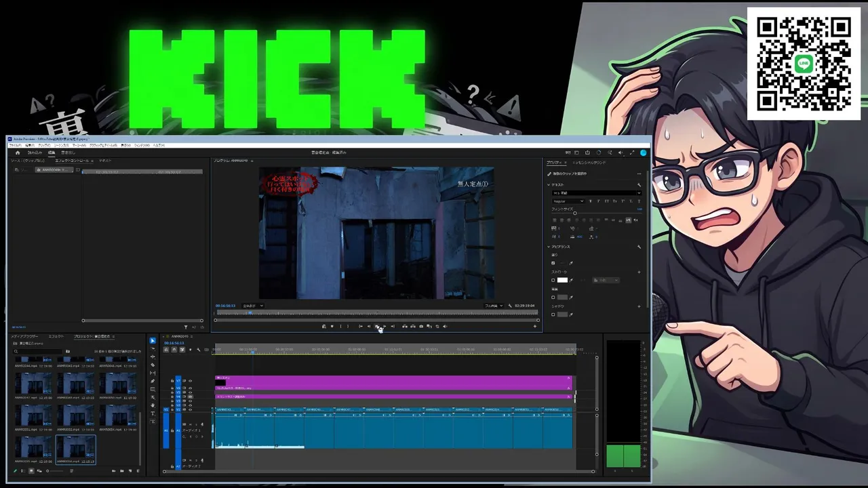This screenshot has width=868, height=488.
Task: Click the filter icon in Effect Controls
Action: click(x=186, y=327)
